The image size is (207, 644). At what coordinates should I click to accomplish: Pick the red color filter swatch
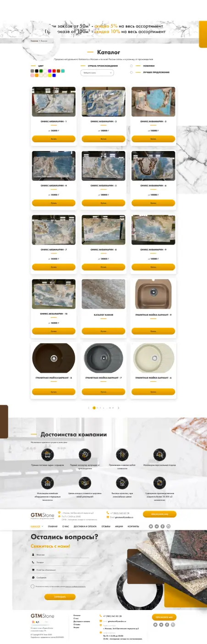click(x=54, y=71)
